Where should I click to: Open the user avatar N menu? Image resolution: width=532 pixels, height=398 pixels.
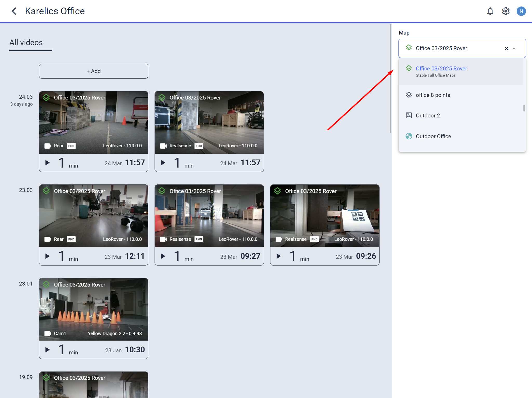point(521,11)
